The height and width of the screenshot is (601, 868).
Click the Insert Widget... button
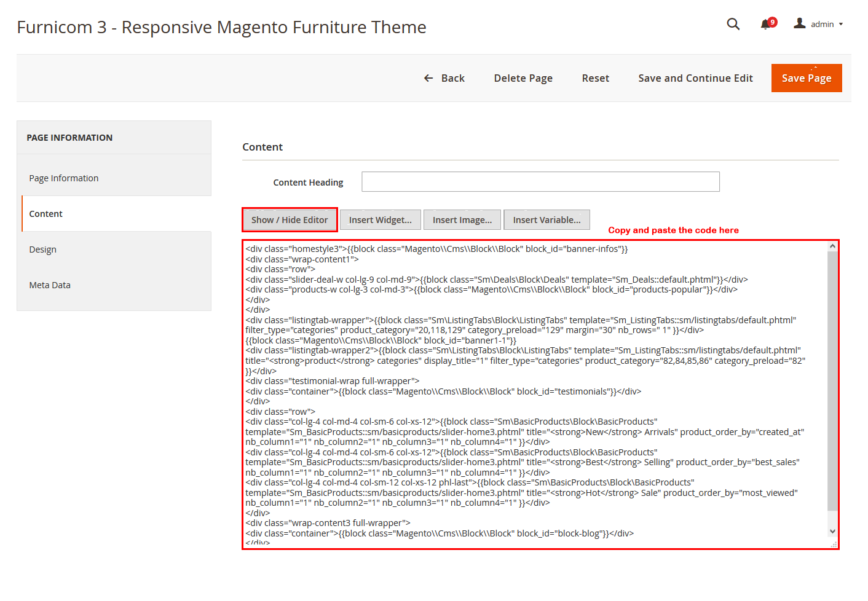381,220
